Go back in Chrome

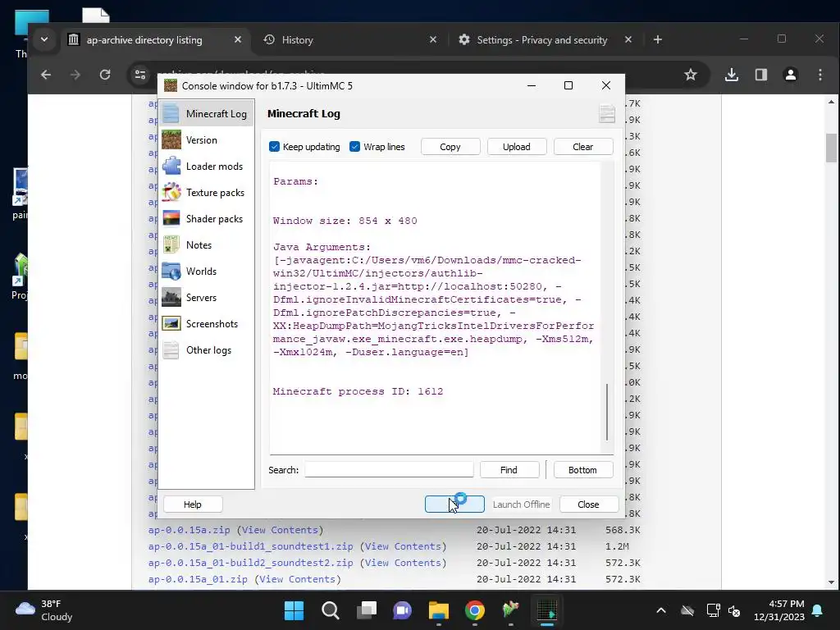pos(46,75)
